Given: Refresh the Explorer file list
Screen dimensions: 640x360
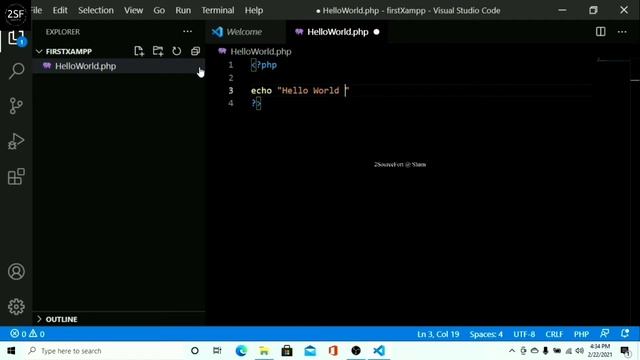Looking at the screenshot, I should click(x=176, y=51).
